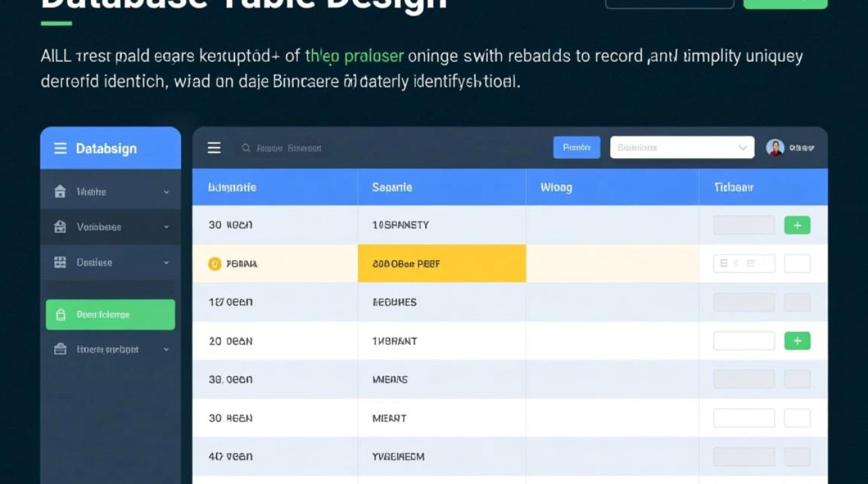Click the hamburger icon beside Databsign
The width and height of the screenshot is (868, 484).
click(60, 148)
